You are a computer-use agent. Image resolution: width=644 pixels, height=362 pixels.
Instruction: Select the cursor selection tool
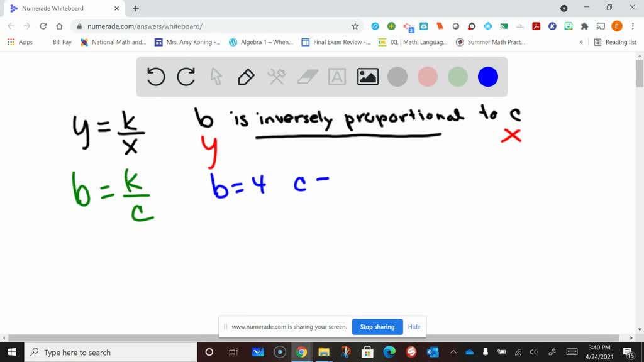coord(216,77)
